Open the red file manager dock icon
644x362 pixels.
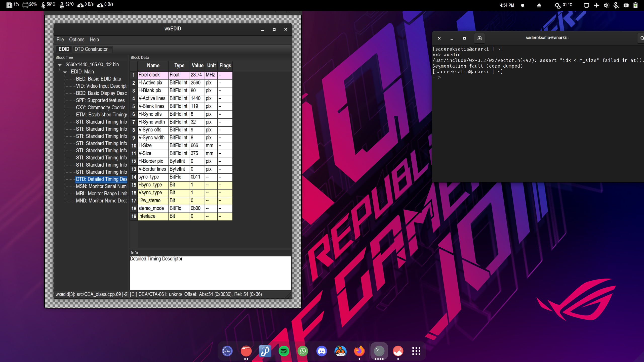coord(246,351)
